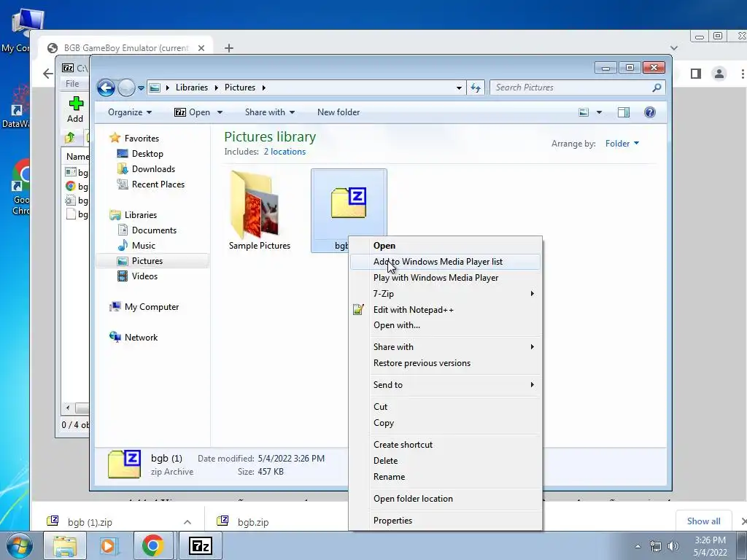Open the dropdown arrow next to Open
The image size is (747, 560).
coord(220,112)
